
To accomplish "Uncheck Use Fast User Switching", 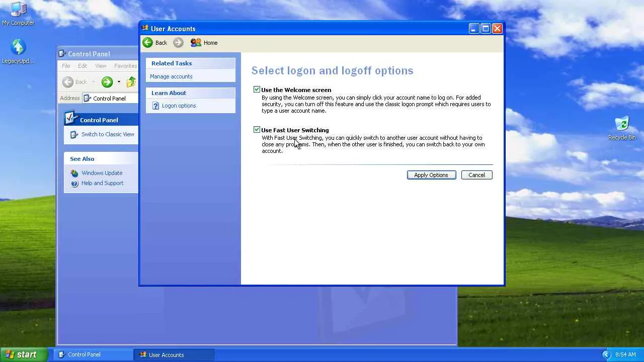I will point(257,130).
